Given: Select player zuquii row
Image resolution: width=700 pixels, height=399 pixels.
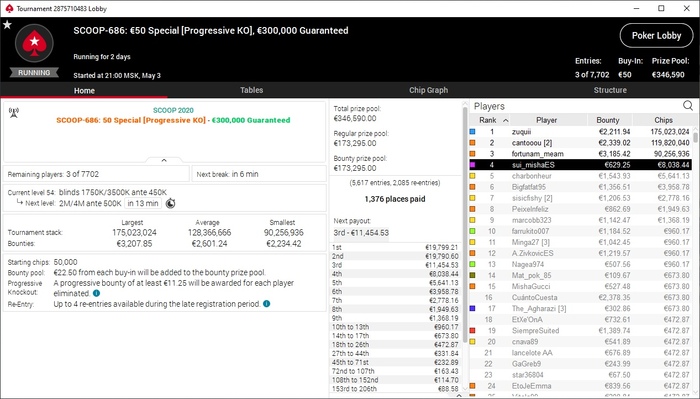Looking at the screenshot, I should tap(580, 132).
